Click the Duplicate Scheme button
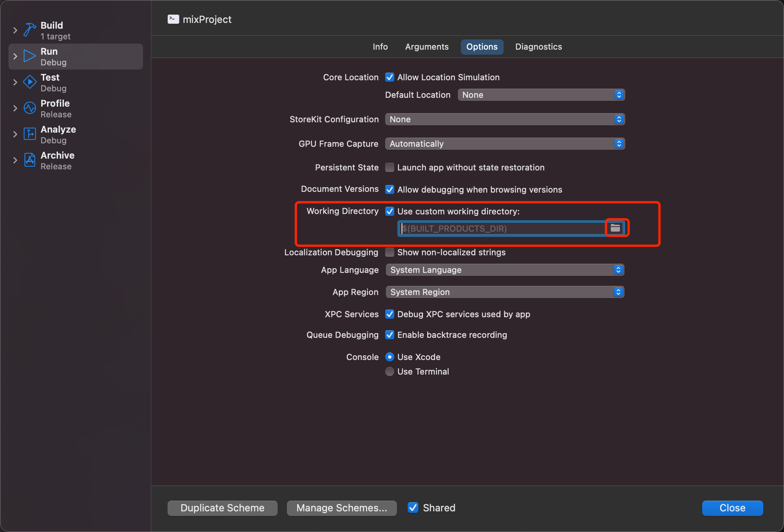Image resolution: width=784 pixels, height=532 pixels. coord(223,508)
